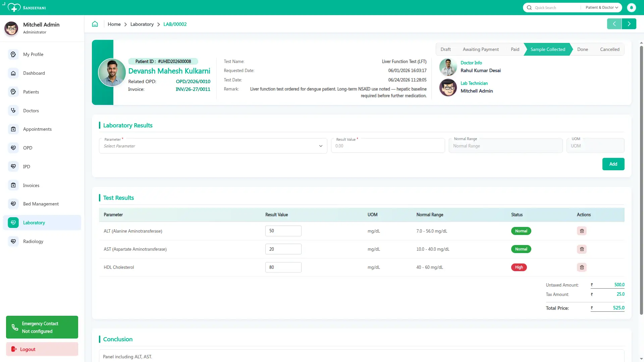Open the Select Parameter dropdown

[x=213, y=146]
